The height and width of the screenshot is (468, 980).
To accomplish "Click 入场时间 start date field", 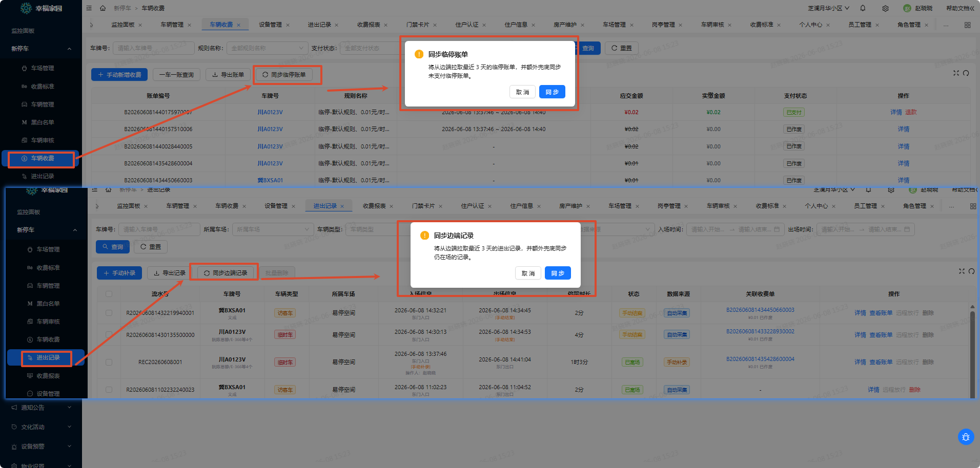I will 707,229.
